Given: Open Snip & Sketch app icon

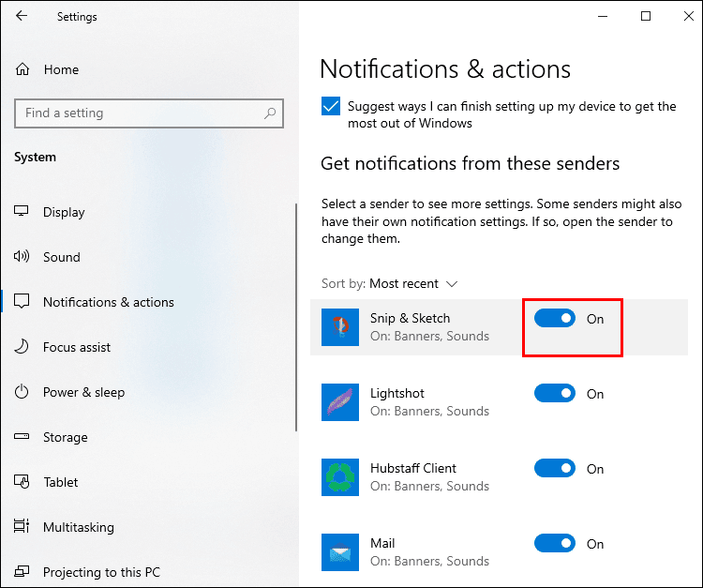Looking at the screenshot, I should tap(340, 327).
